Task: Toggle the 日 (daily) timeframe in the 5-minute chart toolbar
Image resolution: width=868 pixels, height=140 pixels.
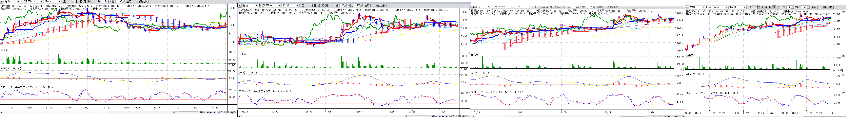Action: coord(77,2)
